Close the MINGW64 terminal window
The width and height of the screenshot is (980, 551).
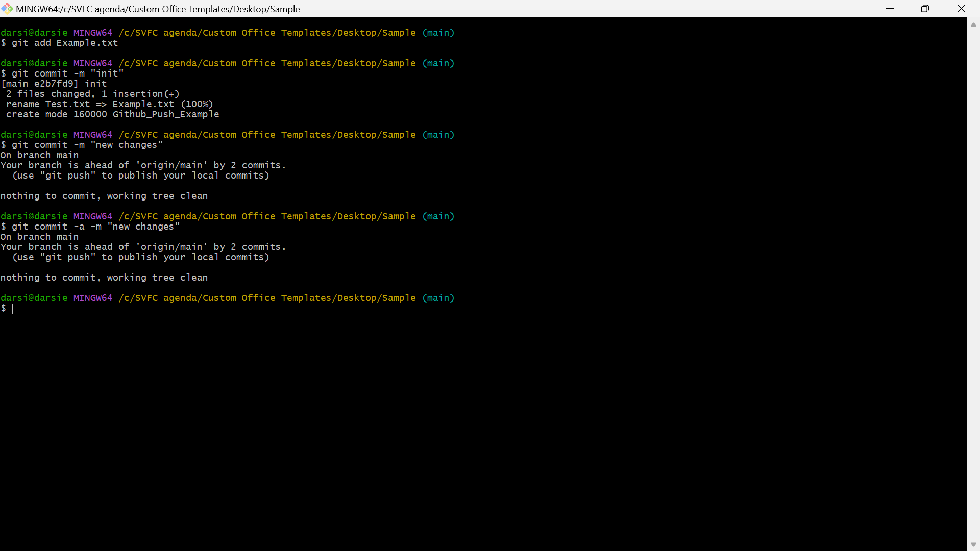tap(961, 9)
